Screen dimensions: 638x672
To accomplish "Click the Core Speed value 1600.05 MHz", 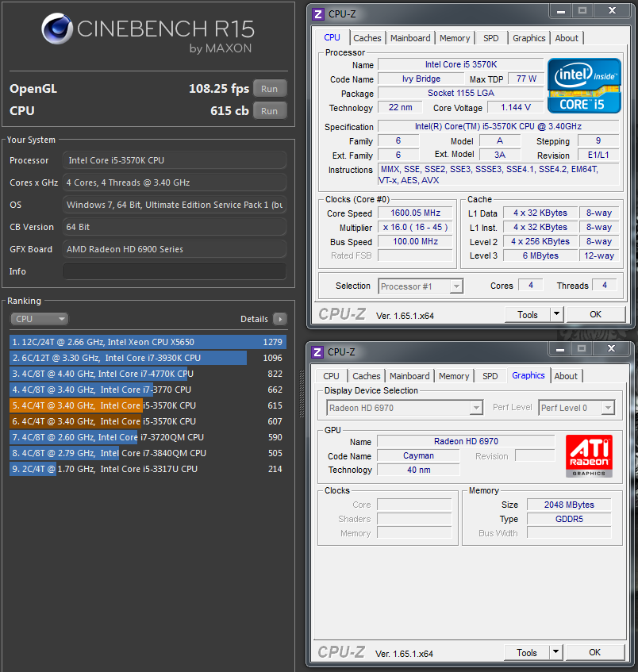I will (415, 213).
